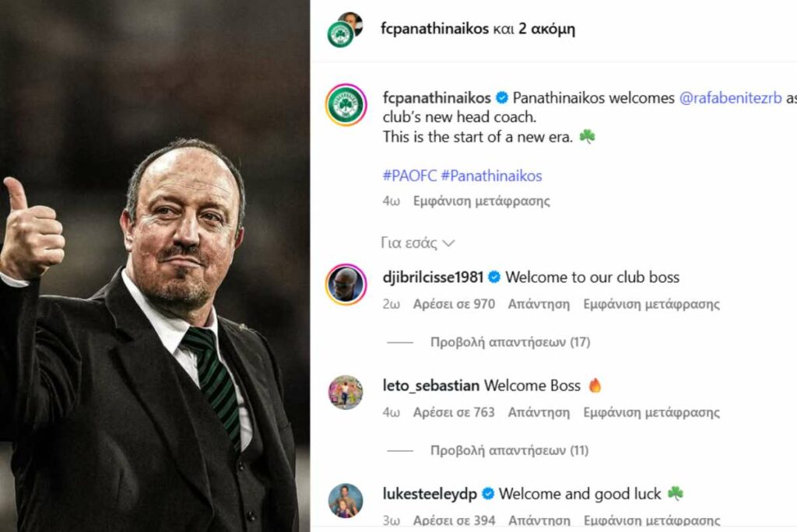Open fcpanathinaikos avatar in the post header

pyautogui.click(x=340, y=35)
